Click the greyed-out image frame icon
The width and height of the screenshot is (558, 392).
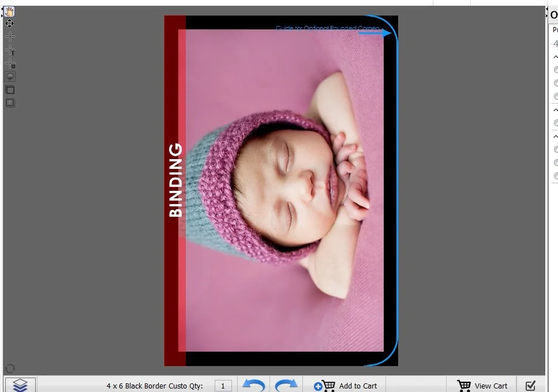click(x=10, y=103)
